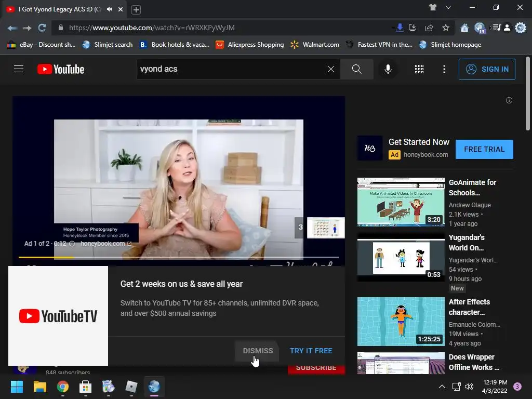Screen dimensions: 532x399
Task: Go to the YouTube home logo
Action: (61, 69)
